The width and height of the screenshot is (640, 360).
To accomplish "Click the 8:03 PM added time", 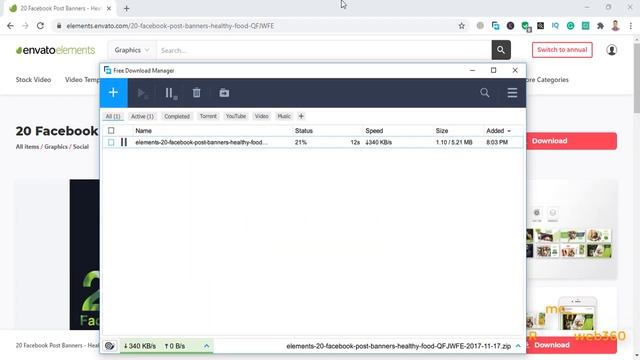I will point(497,142).
